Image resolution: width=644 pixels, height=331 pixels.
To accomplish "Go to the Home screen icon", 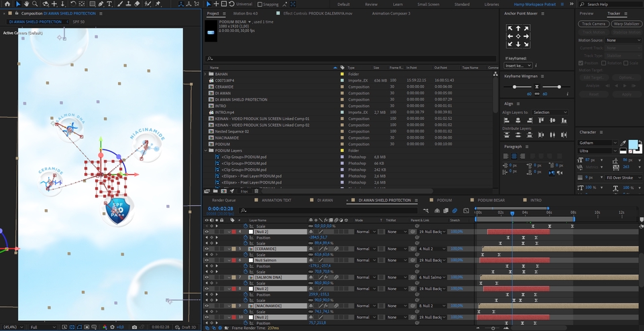I will (x=7, y=4).
